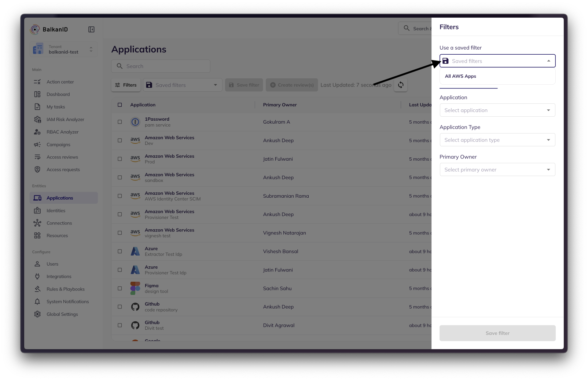This screenshot has width=588, height=380.
Task: Click the refresh sync icon
Action: (x=401, y=85)
